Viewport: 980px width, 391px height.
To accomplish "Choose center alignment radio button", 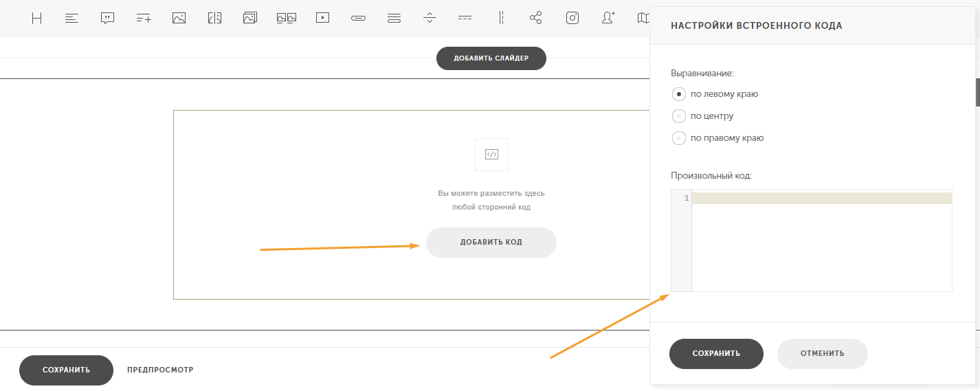I will 679,116.
